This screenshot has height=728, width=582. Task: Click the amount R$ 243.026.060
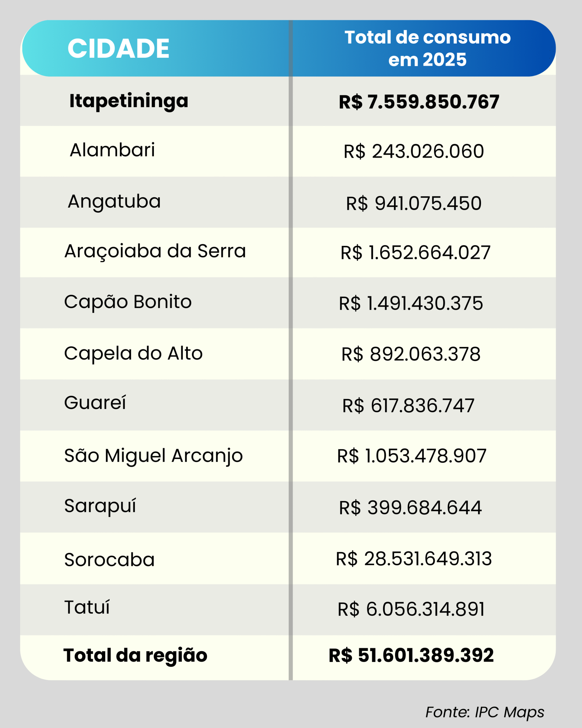click(x=414, y=151)
